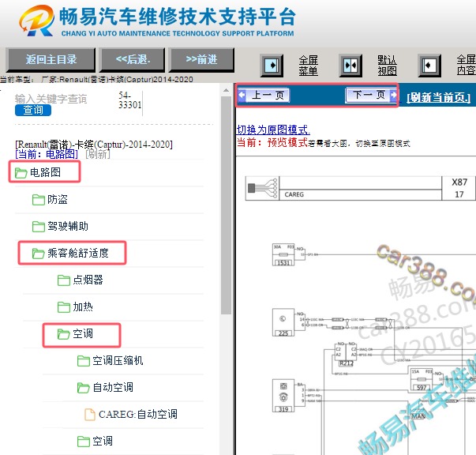
Task: Click relay R212 in the wiring diagram
Action: pyautogui.click(x=346, y=355)
